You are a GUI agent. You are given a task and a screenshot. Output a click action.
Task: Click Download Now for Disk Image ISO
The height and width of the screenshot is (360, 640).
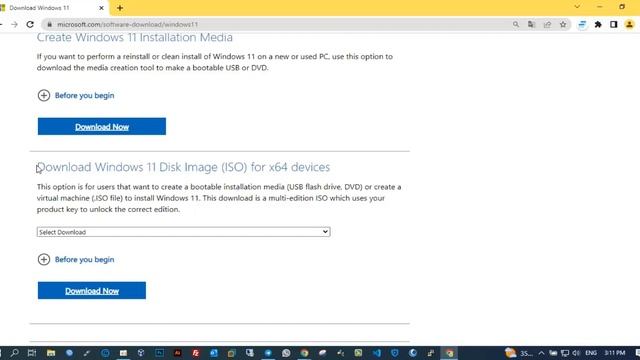pyautogui.click(x=92, y=291)
